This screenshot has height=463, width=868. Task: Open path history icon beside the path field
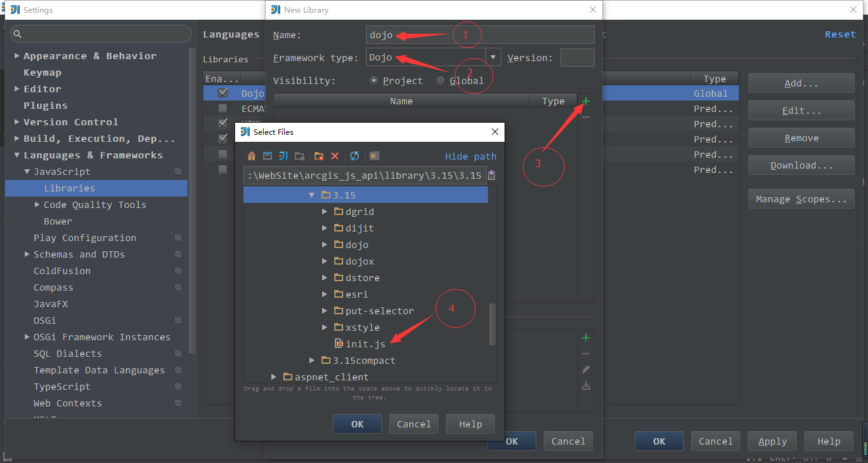pyautogui.click(x=491, y=176)
